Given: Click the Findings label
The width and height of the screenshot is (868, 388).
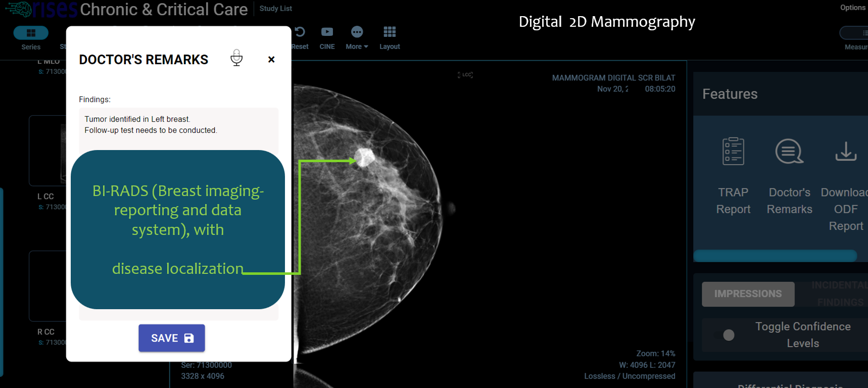Looking at the screenshot, I should point(94,100).
